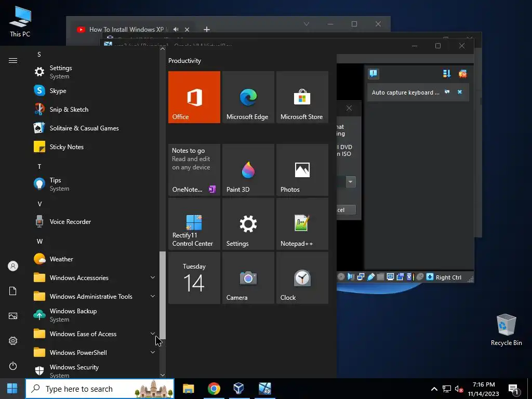The height and width of the screenshot is (399, 532).
Task: Select the Productivity group heading
Action: (x=184, y=61)
